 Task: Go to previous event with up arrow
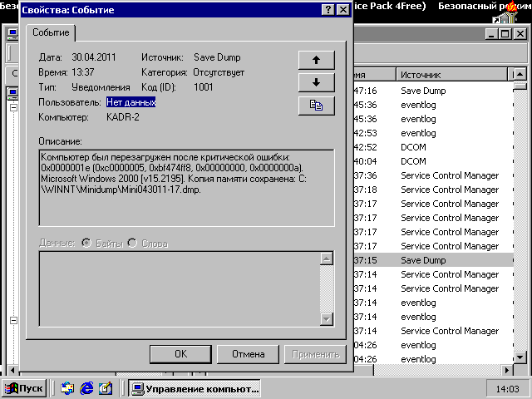(316, 60)
